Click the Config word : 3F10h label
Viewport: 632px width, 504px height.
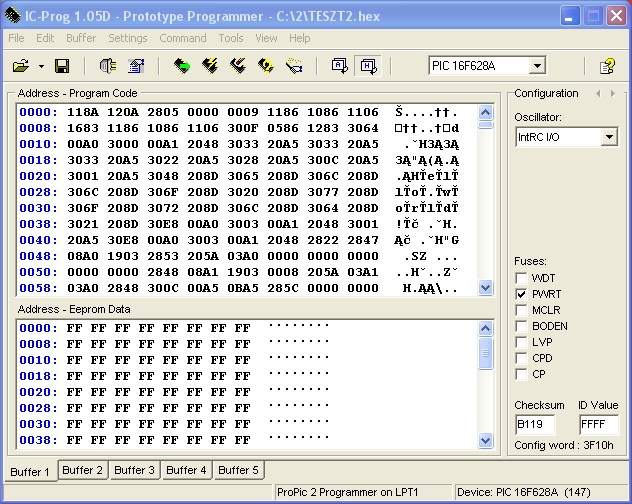coord(564,445)
